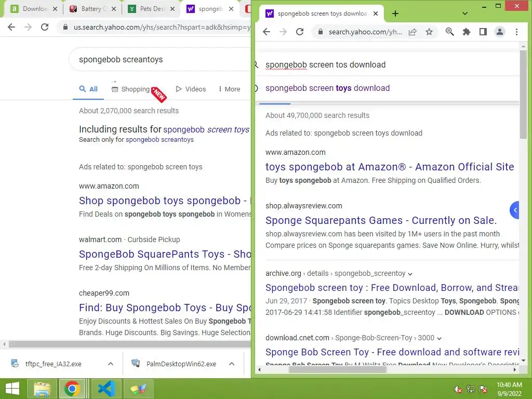Click the right window vertical scrollbar
The image size is (532, 399).
pyautogui.click(x=523, y=95)
